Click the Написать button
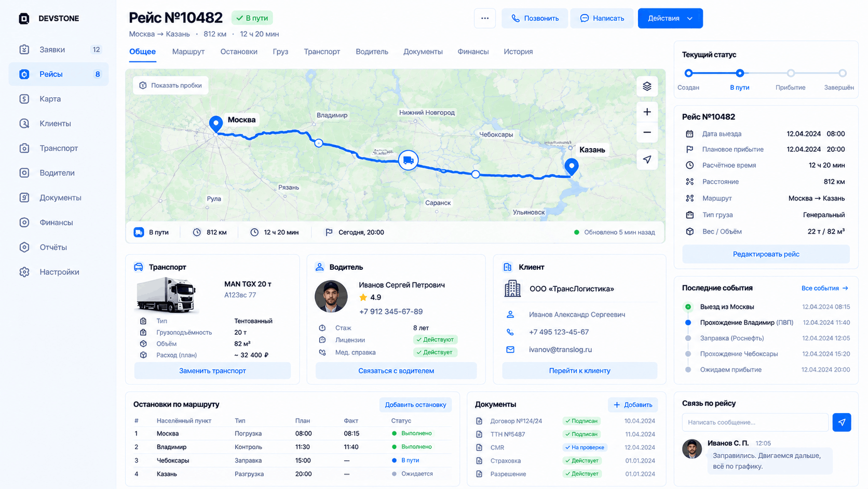The image size is (868, 489). coord(602,18)
